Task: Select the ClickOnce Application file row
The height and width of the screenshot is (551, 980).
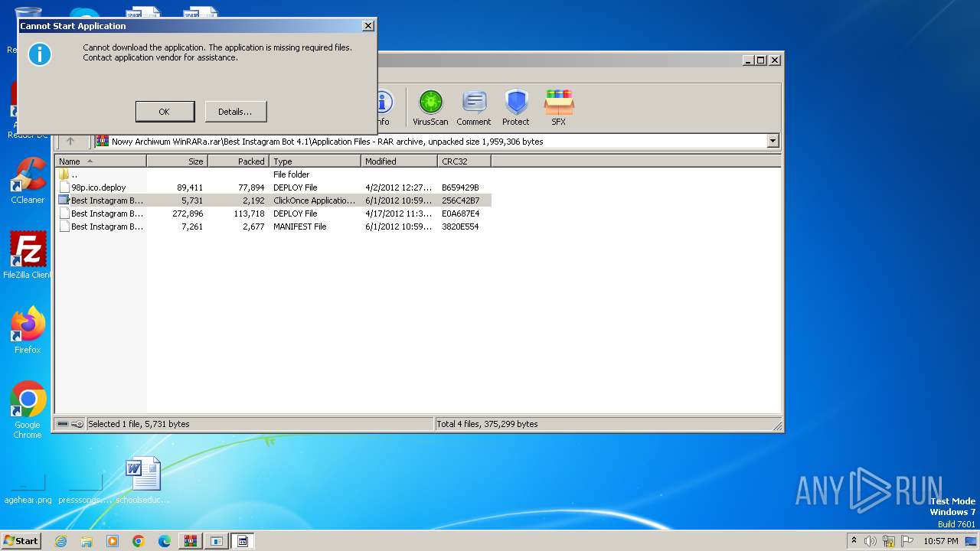Action: (273, 201)
